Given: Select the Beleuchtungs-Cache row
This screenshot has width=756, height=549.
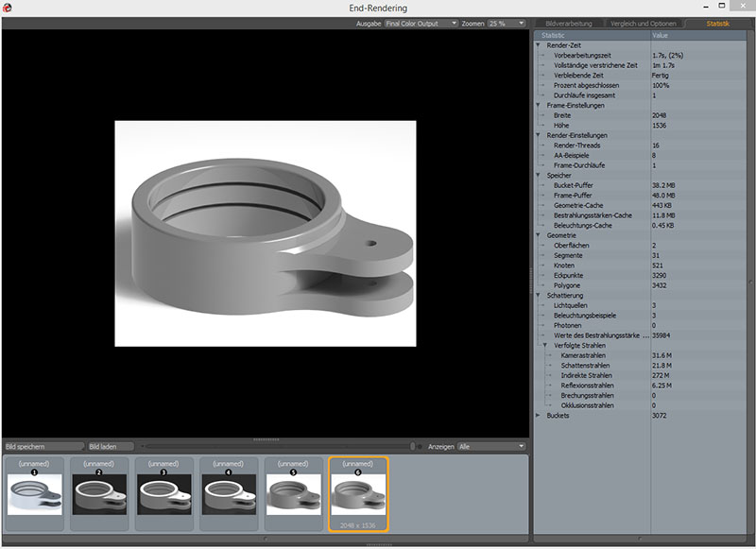Looking at the screenshot, I should [x=641, y=225].
